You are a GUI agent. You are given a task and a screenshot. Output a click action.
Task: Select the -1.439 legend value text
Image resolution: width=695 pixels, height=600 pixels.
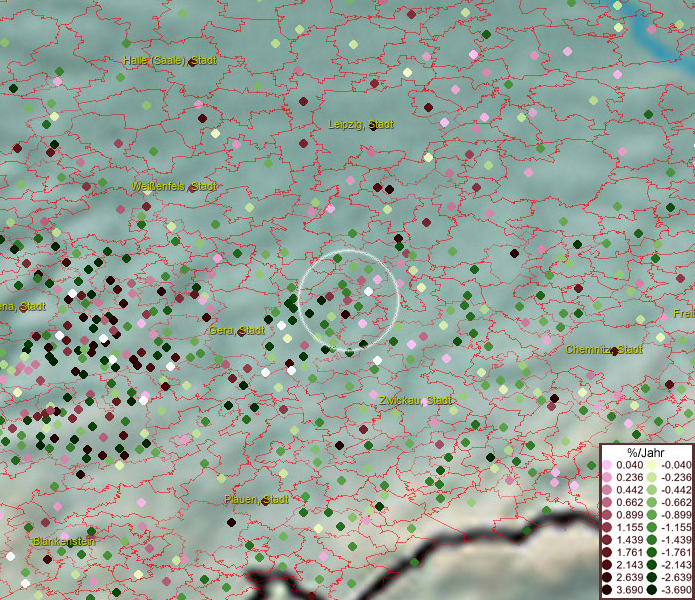click(676, 540)
